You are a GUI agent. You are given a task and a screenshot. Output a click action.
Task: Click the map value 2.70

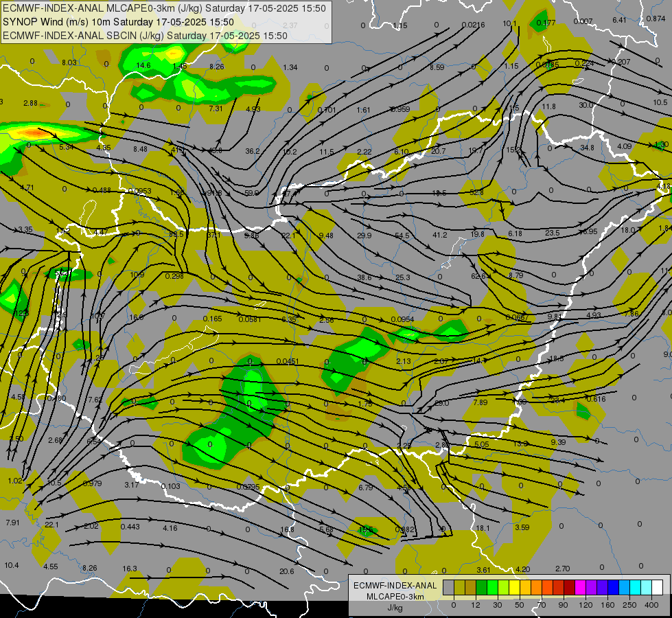pos(562,569)
